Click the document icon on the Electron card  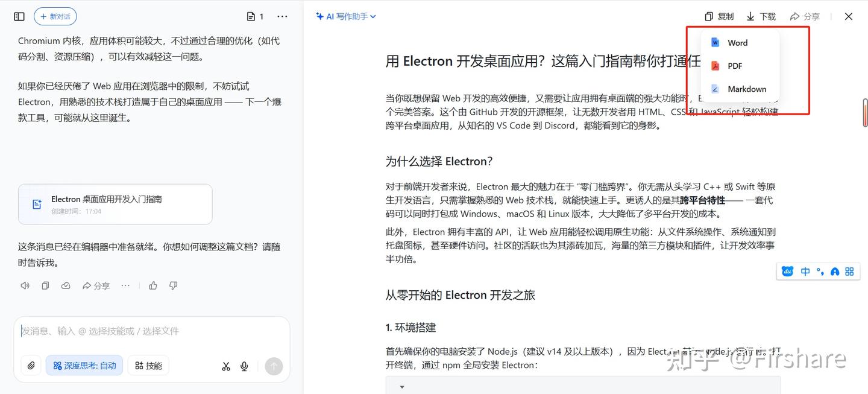click(37, 205)
